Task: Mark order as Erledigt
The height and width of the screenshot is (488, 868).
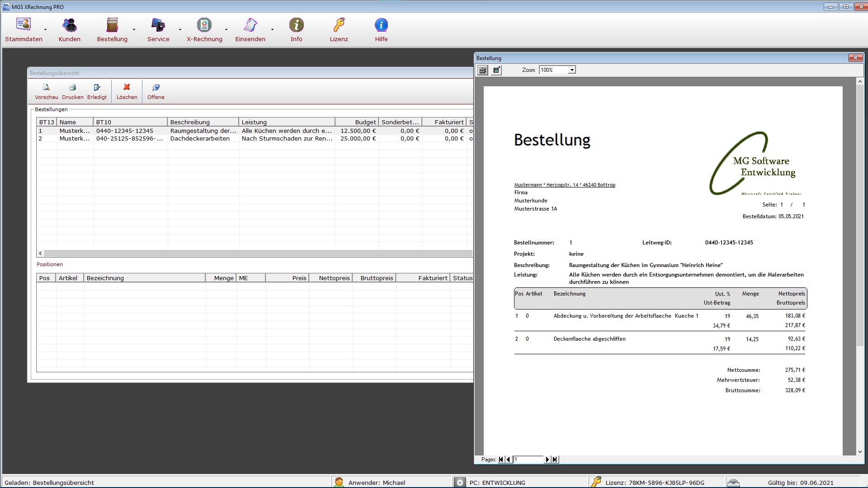Action: pyautogui.click(x=97, y=88)
